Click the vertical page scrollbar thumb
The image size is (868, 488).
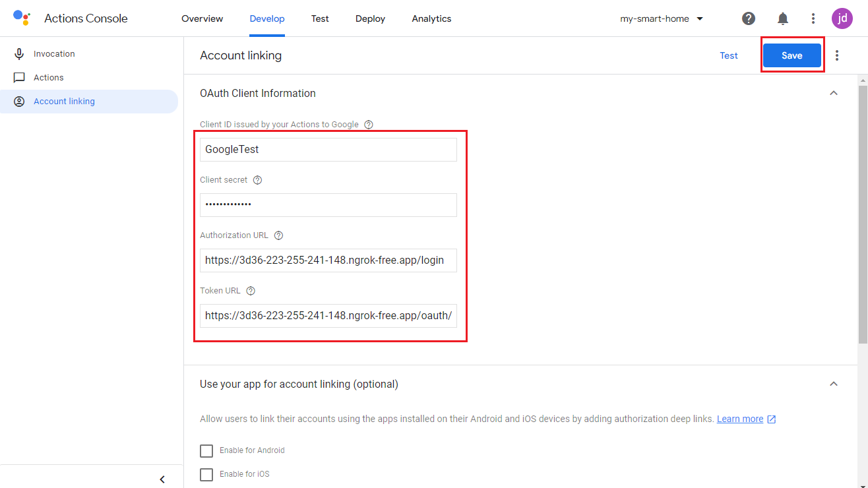coord(863,214)
